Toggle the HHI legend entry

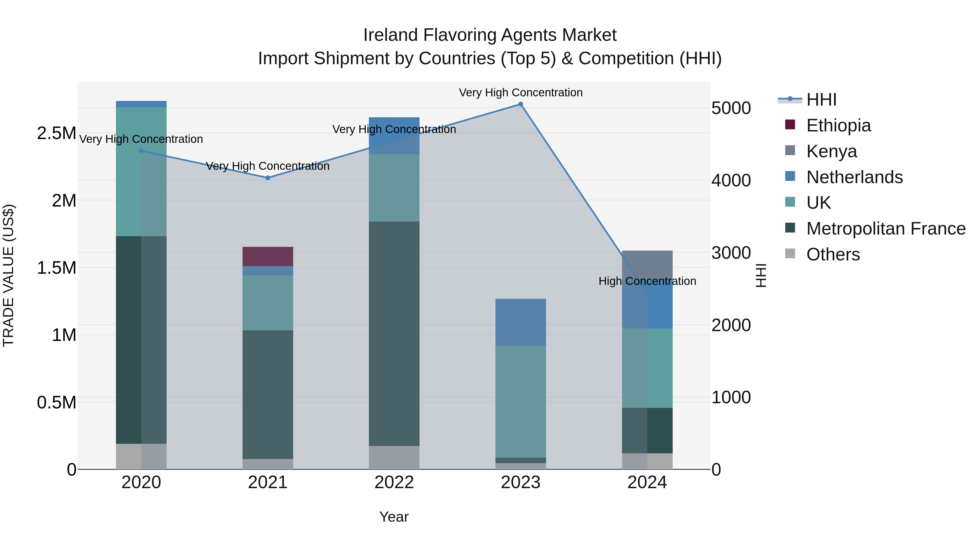tap(807, 100)
